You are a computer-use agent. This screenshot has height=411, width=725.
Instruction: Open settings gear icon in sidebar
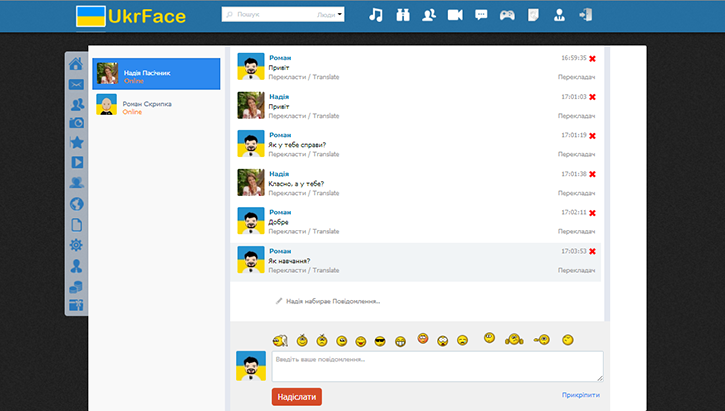pyautogui.click(x=76, y=245)
